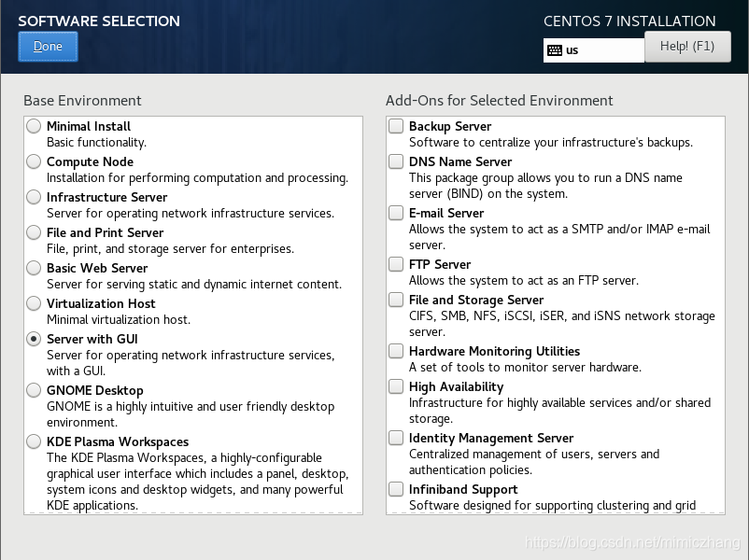Image resolution: width=749 pixels, height=560 pixels.
Task: Click the us keyboard layout indicator
Action: (x=594, y=50)
